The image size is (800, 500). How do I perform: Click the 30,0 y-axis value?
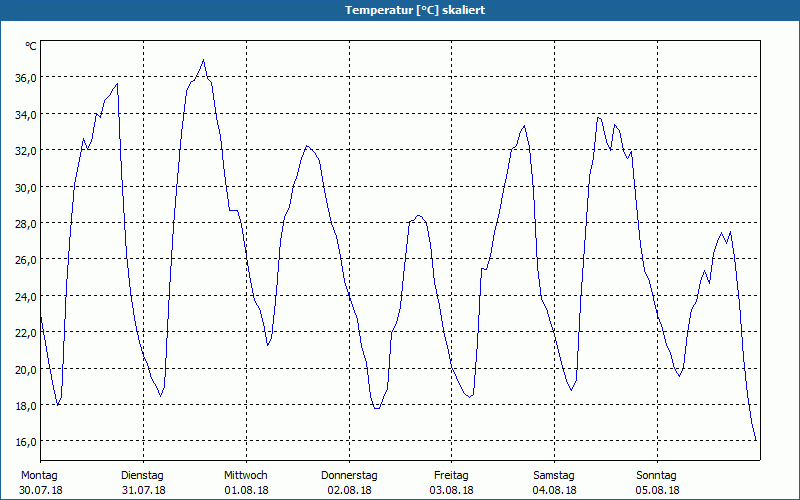pyautogui.click(x=26, y=187)
